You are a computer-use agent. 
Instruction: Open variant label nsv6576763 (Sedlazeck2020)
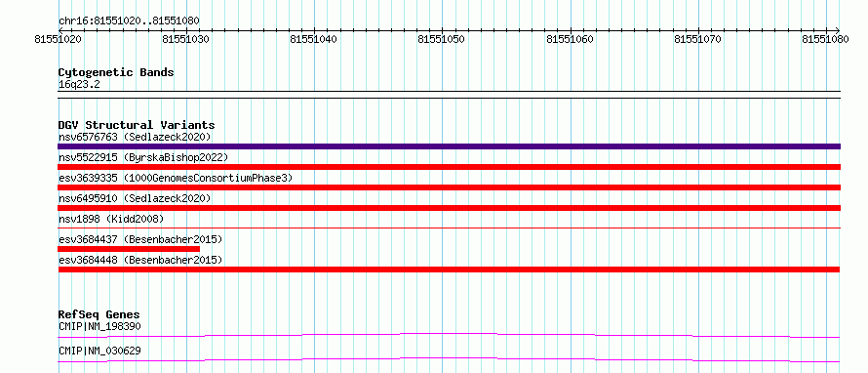(x=135, y=137)
